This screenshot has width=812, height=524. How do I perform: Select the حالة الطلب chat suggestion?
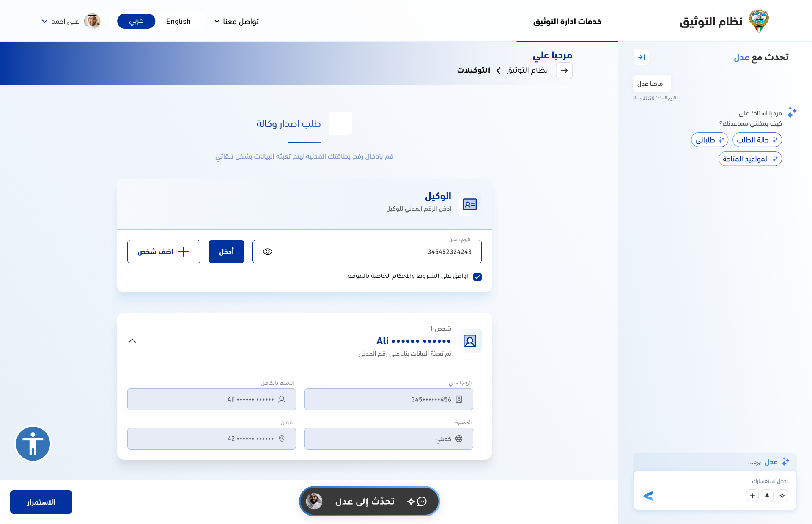[757, 140]
